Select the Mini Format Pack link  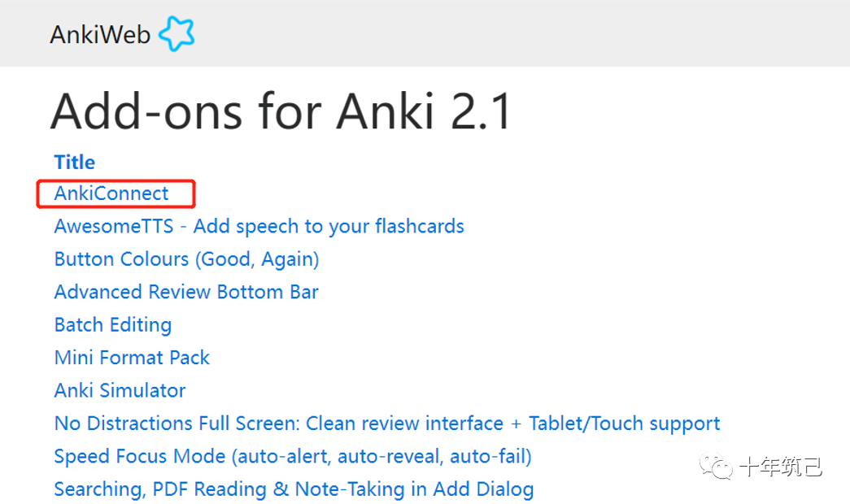132,358
